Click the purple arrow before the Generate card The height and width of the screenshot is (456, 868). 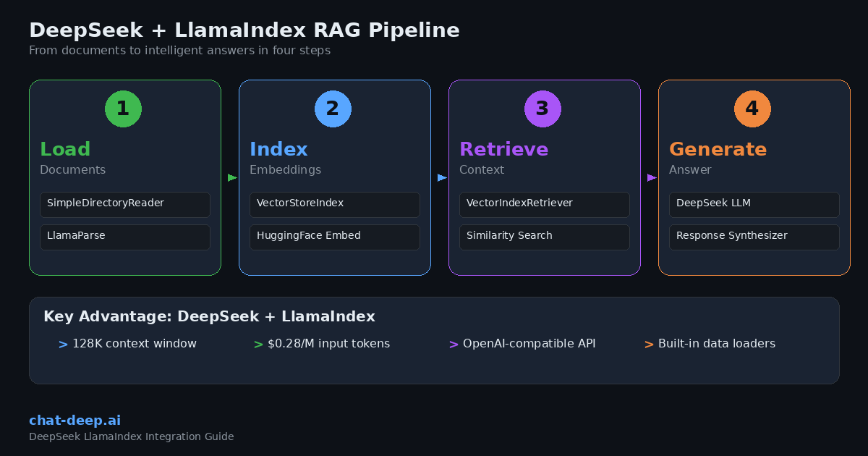point(650,177)
